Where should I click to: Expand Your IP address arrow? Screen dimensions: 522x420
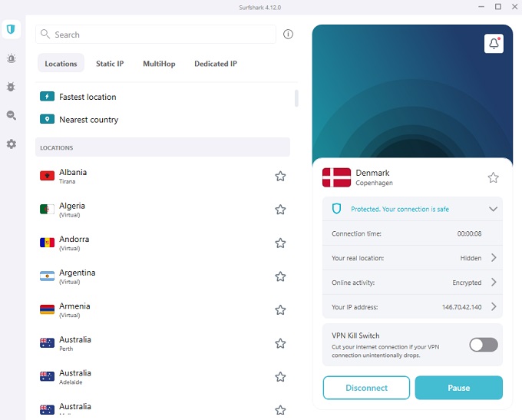click(494, 306)
